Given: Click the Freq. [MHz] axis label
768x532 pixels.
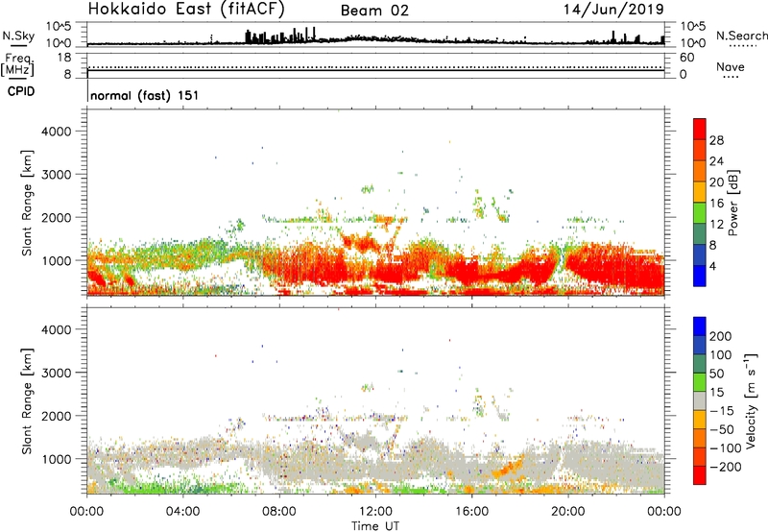Looking at the screenshot, I should (x=17, y=64).
